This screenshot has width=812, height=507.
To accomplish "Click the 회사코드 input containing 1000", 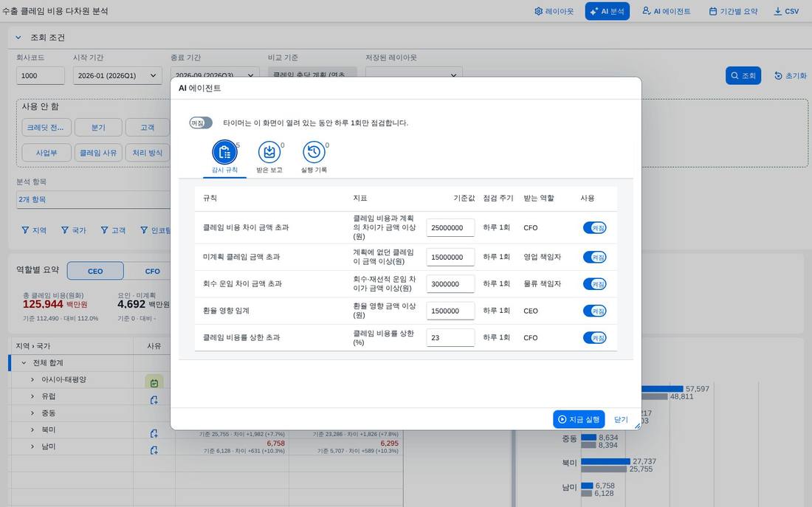I will click(41, 75).
